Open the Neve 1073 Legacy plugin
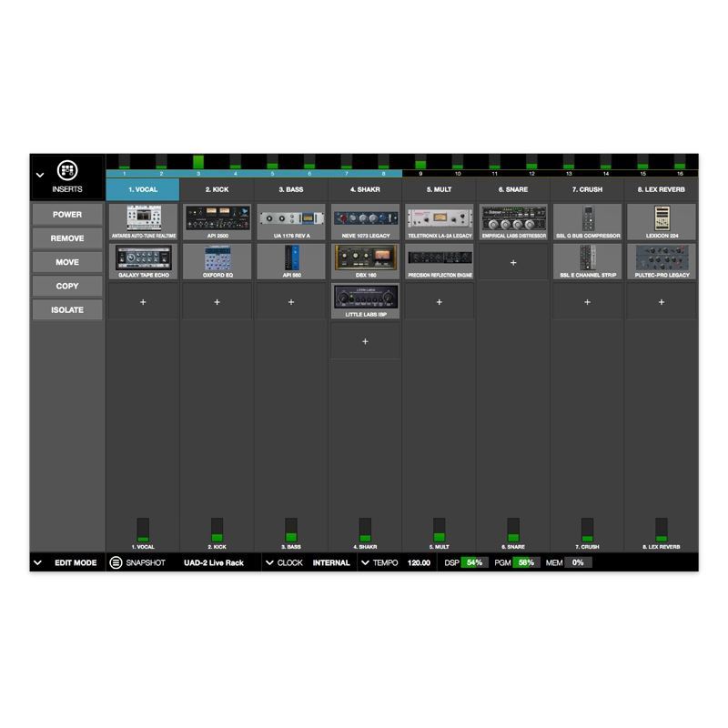This screenshot has width=728, height=728. coord(366,222)
